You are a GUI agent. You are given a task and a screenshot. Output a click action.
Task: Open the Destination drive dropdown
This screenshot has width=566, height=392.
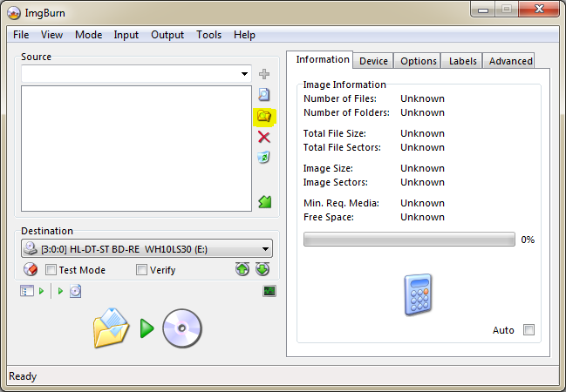[265, 249]
